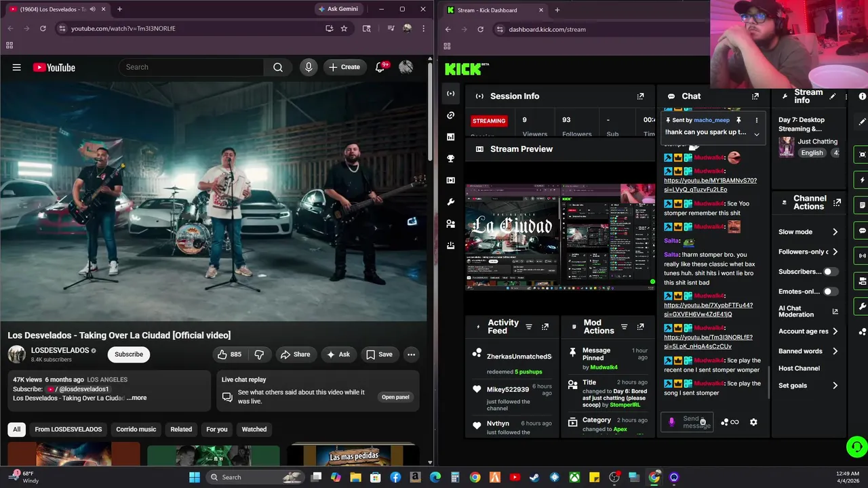The width and height of the screenshot is (868, 488).
Task: Open the YouTube account avatar menu
Action: point(406,67)
